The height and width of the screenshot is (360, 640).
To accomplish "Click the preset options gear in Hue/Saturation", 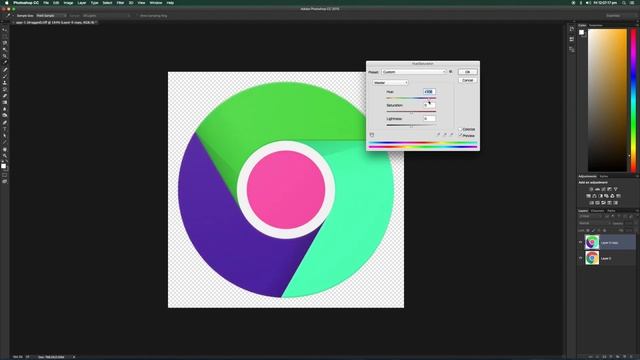I will point(451,72).
